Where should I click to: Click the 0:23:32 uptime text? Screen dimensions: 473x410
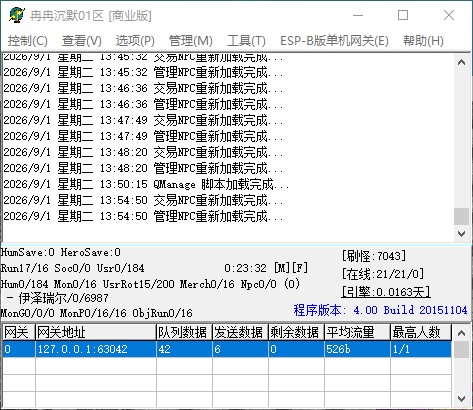pos(245,268)
